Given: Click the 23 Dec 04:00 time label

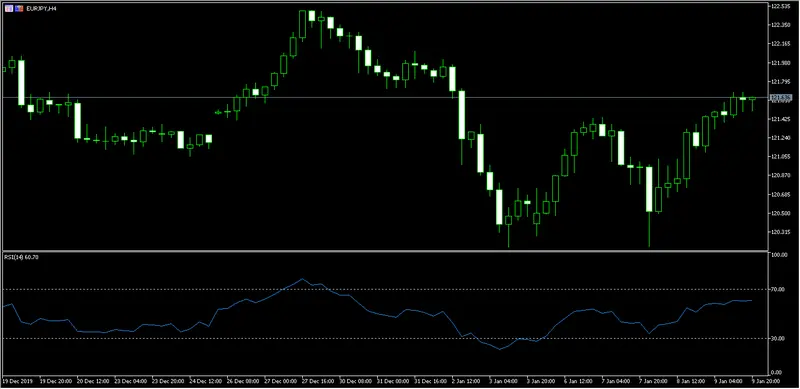Looking at the screenshot, I should coord(130,381).
